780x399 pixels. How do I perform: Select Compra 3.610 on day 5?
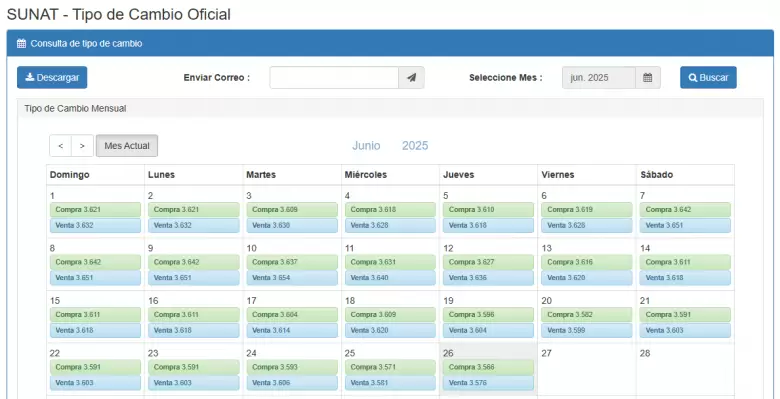488,209
